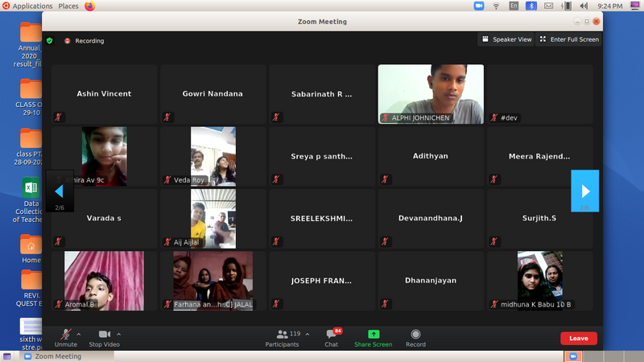Open the Participants panel
The width and height of the screenshot is (644, 362).
[x=282, y=338]
